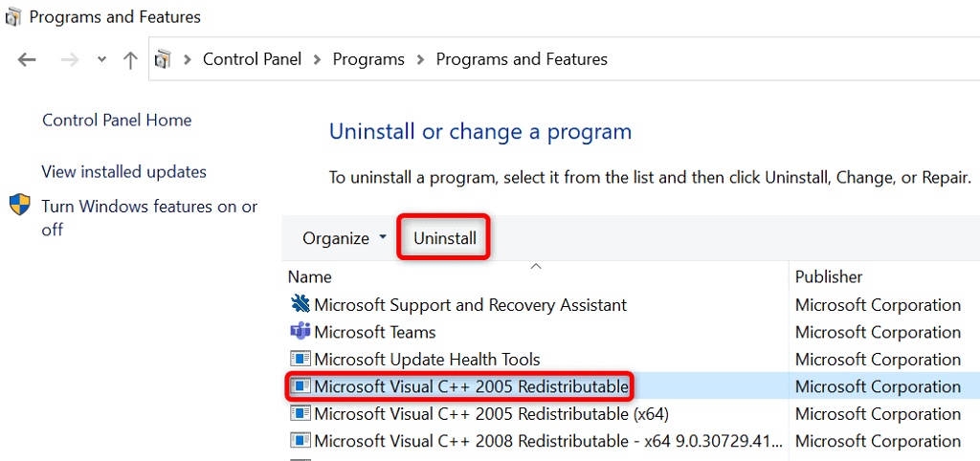Select Control Panel breadcrumb item

252,59
